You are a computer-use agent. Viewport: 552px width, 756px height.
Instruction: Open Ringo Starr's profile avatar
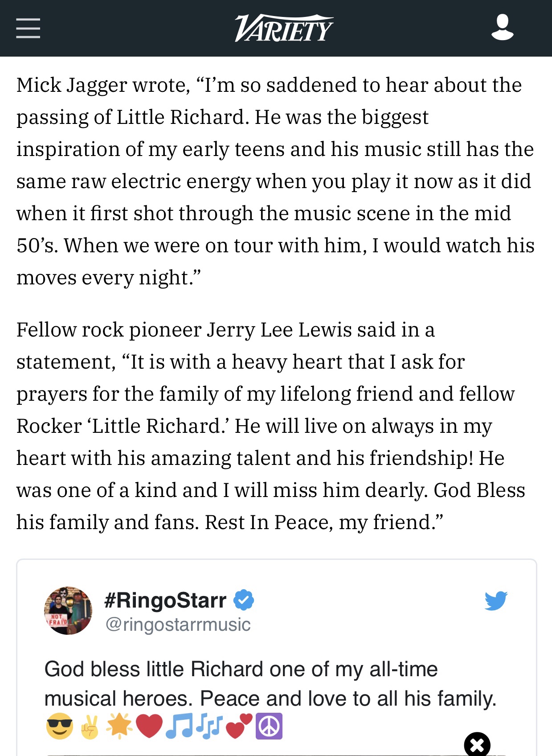click(68, 611)
